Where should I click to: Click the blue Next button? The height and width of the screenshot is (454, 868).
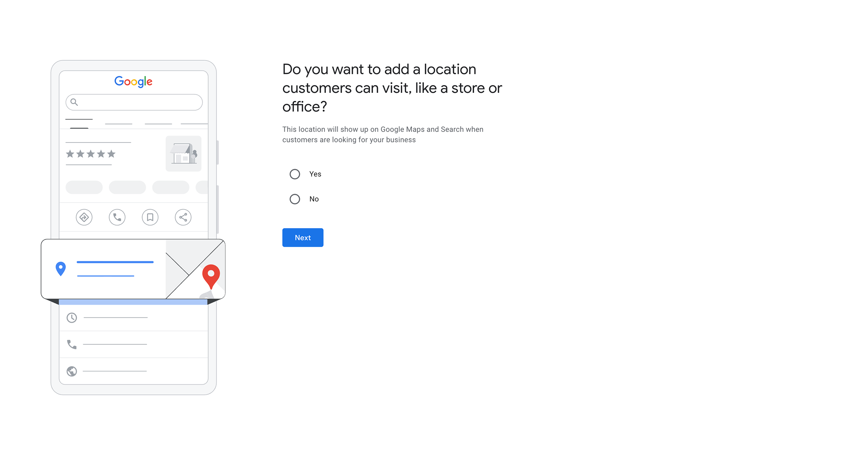(x=303, y=237)
